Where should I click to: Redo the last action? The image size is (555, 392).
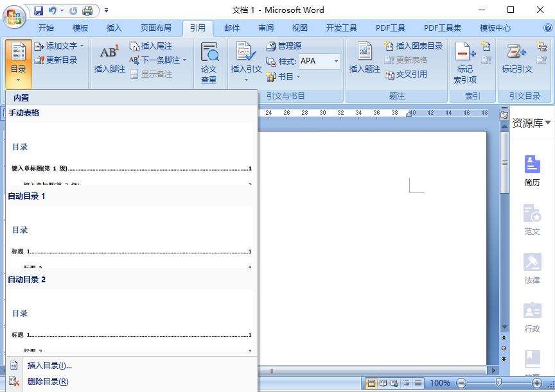click(73, 11)
